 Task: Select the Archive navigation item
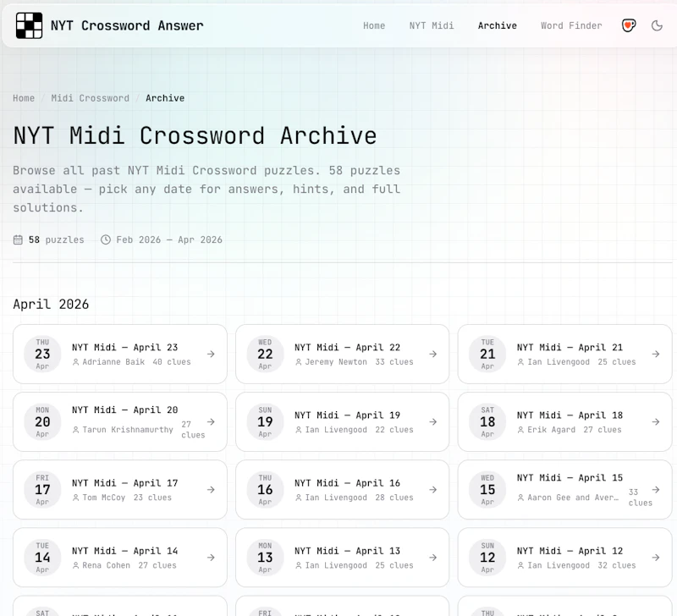click(498, 25)
